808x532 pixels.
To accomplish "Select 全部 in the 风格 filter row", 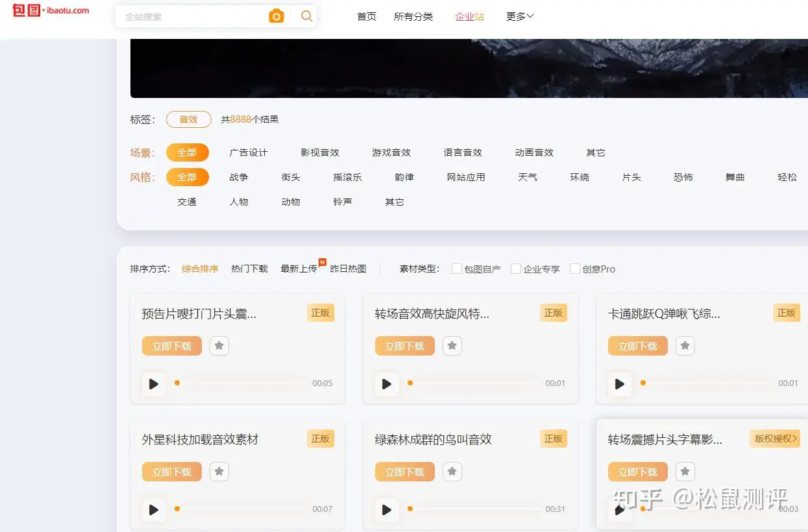I will pyautogui.click(x=188, y=177).
